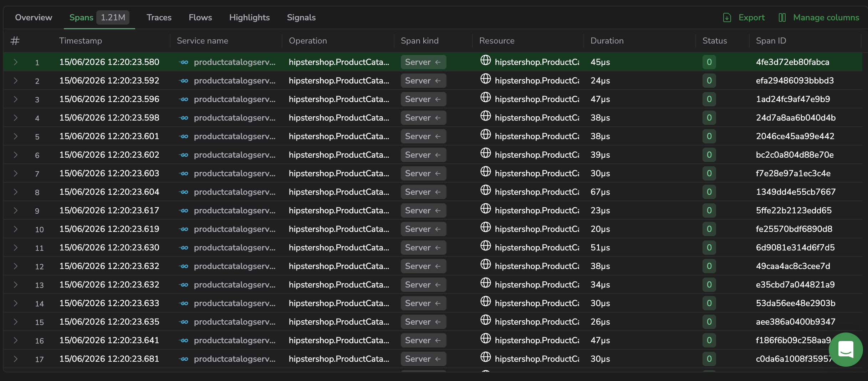Click the 67µs duration cell

pyautogui.click(x=600, y=192)
